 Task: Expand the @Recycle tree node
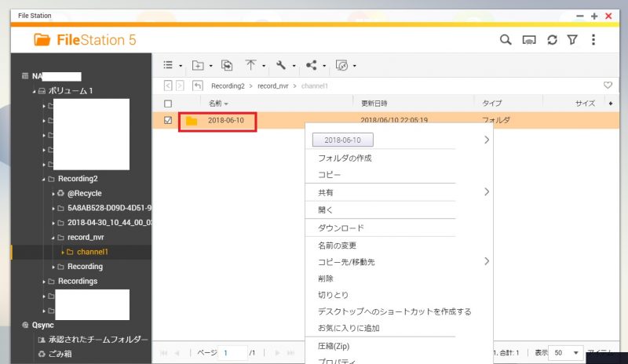[53, 194]
